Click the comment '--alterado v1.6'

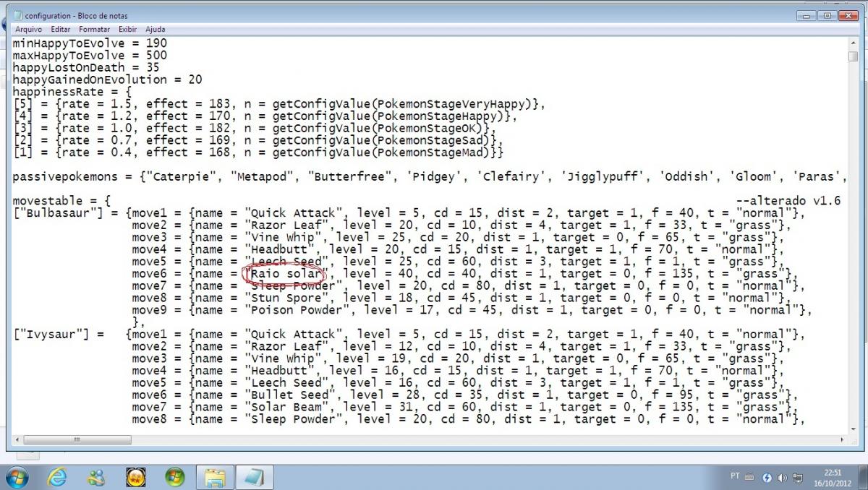[x=788, y=202]
